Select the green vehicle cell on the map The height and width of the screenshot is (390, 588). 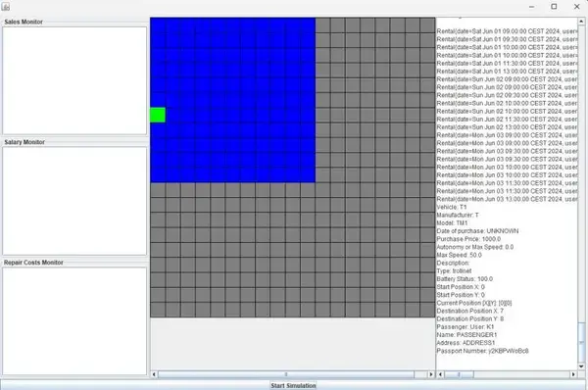[x=158, y=115]
